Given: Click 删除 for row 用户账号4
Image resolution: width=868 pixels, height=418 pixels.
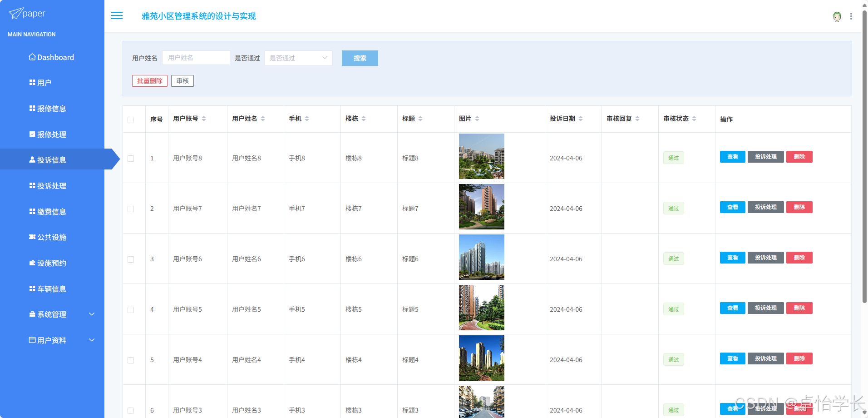Looking at the screenshot, I should point(799,358).
